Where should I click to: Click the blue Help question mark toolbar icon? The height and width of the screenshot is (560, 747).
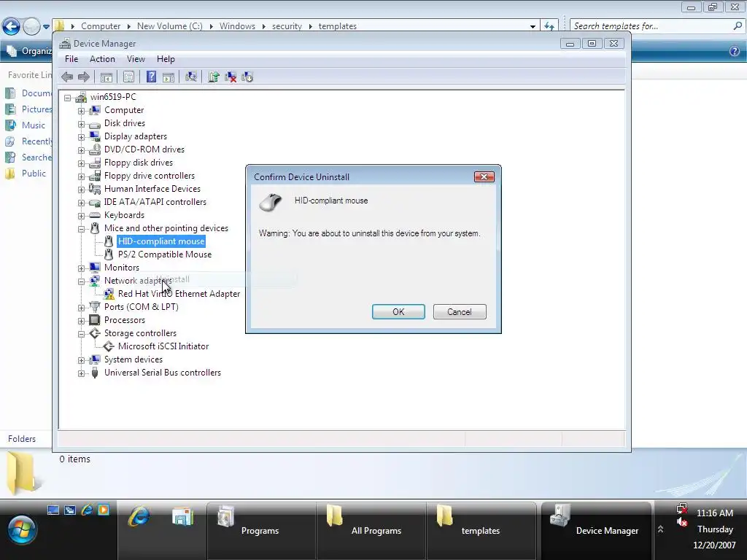point(151,77)
